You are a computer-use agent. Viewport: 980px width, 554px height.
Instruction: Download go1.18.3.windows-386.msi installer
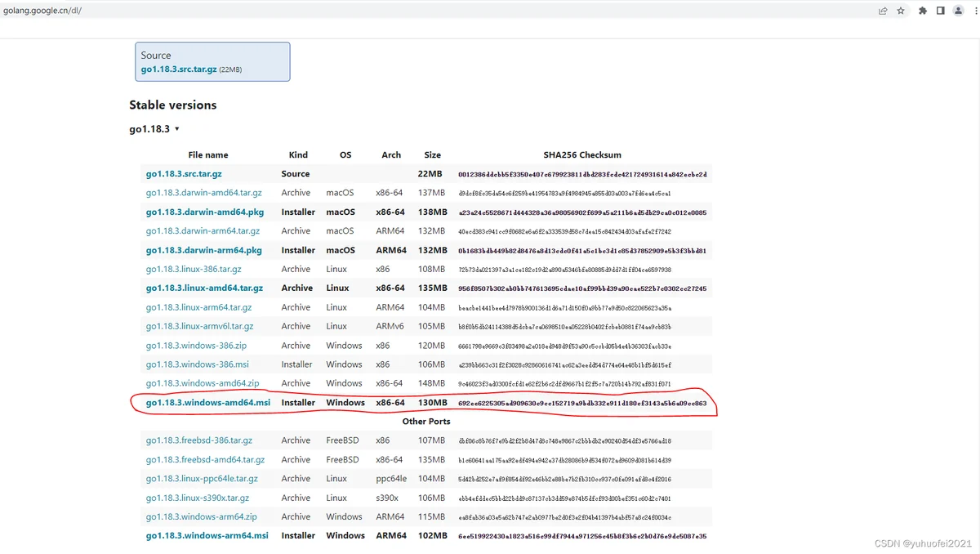(197, 364)
